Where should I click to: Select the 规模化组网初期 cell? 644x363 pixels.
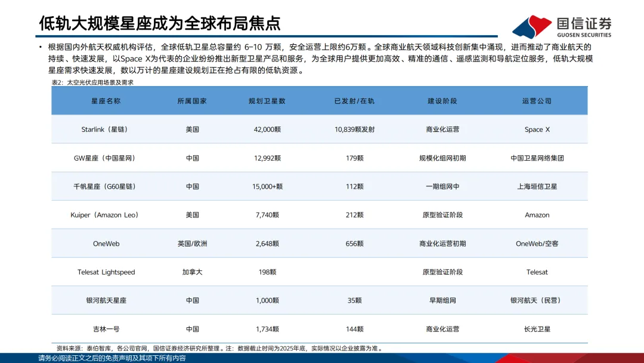(442, 158)
